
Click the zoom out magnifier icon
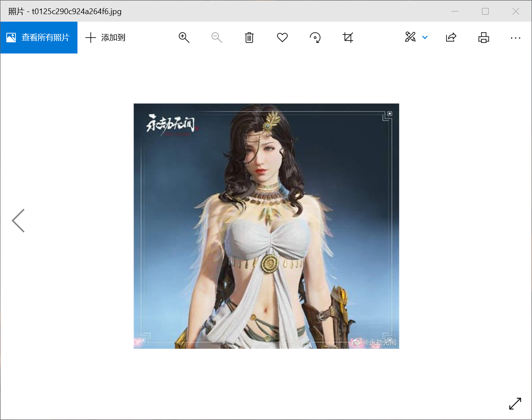click(216, 38)
